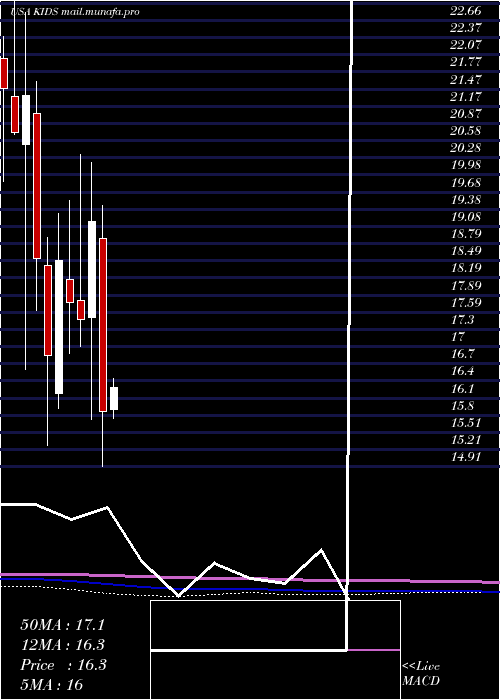Image resolution: width=500 pixels, height=700 pixels.
Task: Click the USA KIDS mail.munafa.pro title
Action: point(75,12)
